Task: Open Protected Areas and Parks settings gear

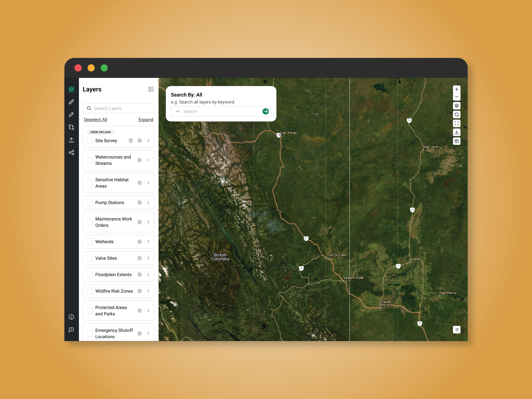Action: 140,311
